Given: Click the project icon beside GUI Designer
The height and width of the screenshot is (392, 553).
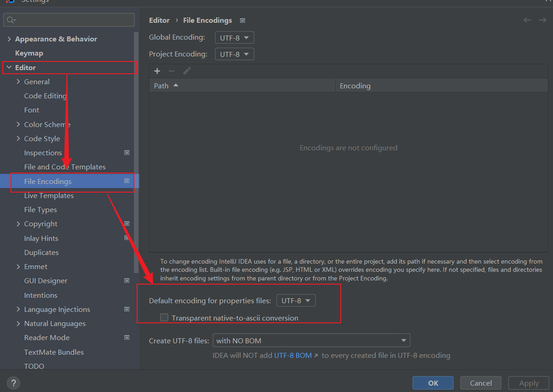Looking at the screenshot, I should click(x=127, y=280).
